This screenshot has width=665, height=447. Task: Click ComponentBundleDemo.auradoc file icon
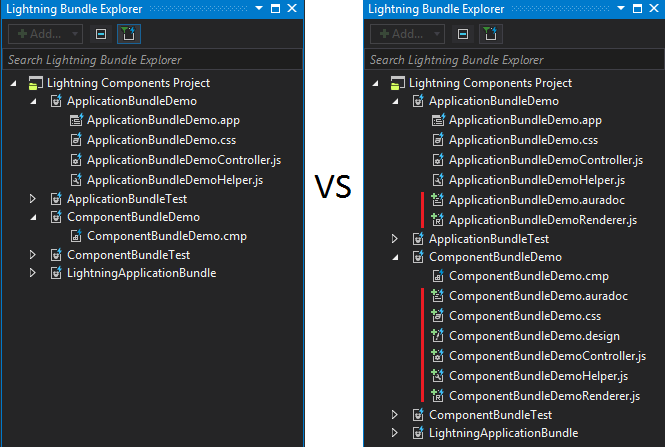click(x=437, y=297)
